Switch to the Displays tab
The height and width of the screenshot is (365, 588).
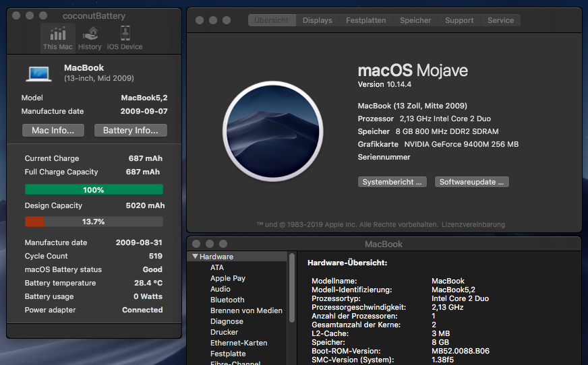[x=317, y=20]
